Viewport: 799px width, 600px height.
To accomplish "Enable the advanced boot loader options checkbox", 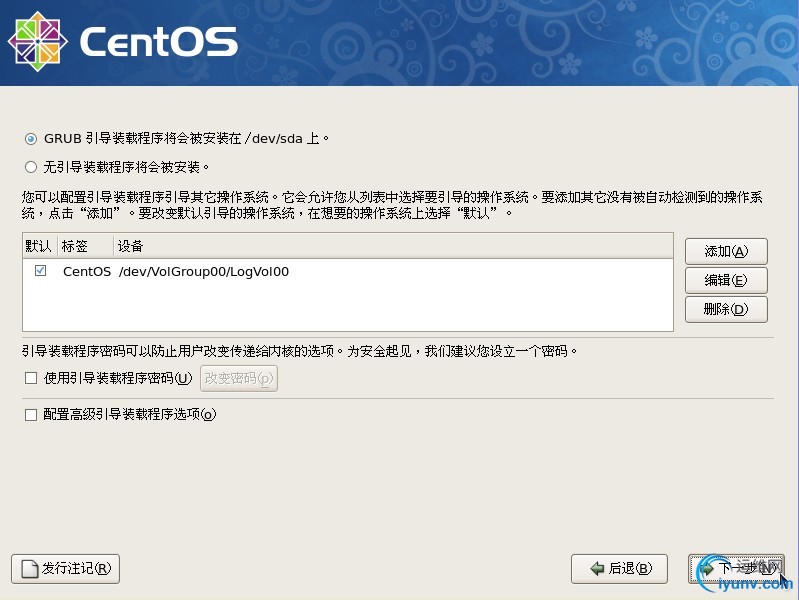I will click(x=31, y=414).
